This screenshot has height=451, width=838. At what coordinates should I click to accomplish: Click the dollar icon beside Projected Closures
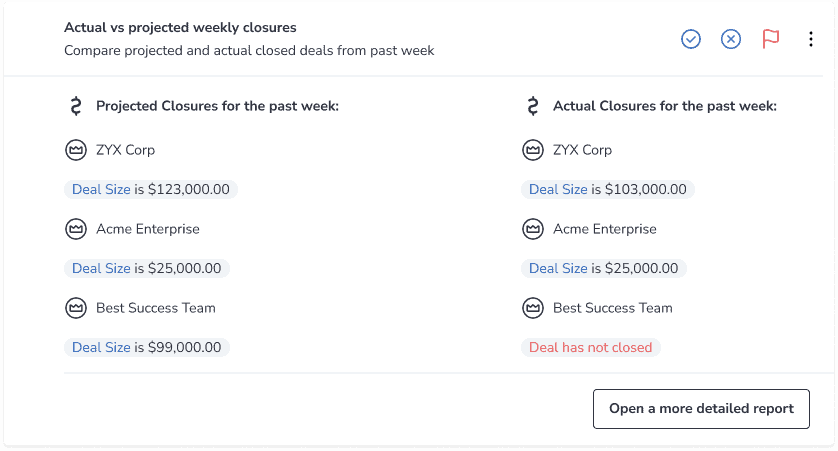point(76,106)
